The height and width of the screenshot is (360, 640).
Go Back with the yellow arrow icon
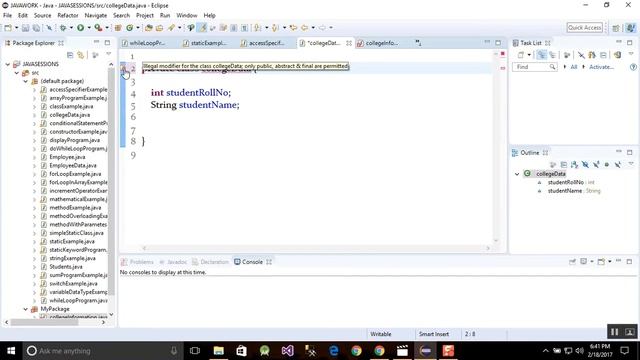[x=304, y=28]
